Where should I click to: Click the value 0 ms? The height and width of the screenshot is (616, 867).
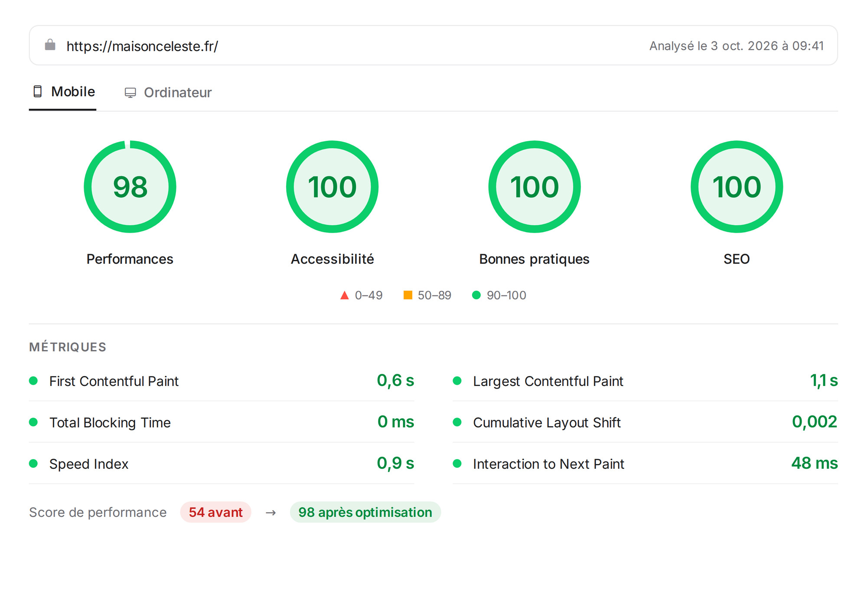tap(396, 422)
